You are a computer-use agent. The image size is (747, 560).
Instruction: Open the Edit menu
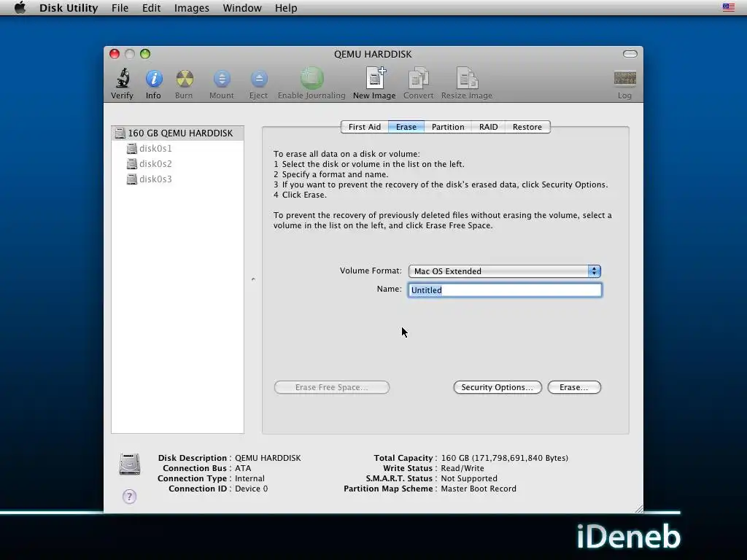tap(151, 7)
